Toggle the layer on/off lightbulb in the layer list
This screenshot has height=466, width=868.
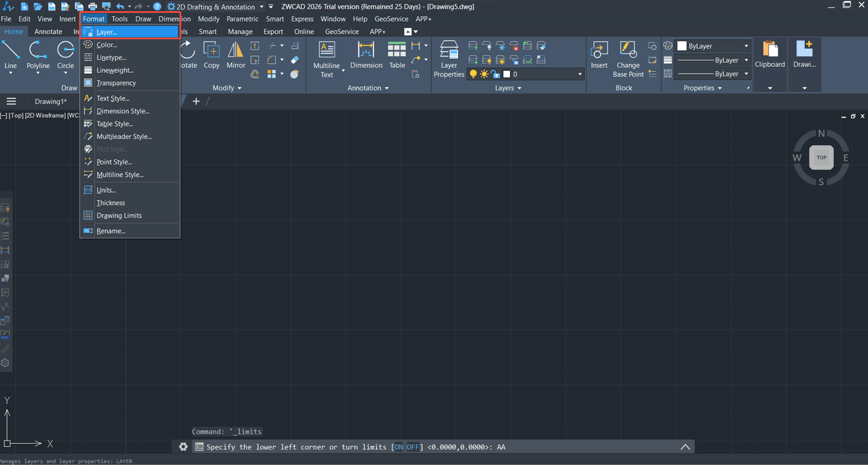(x=474, y=74)
